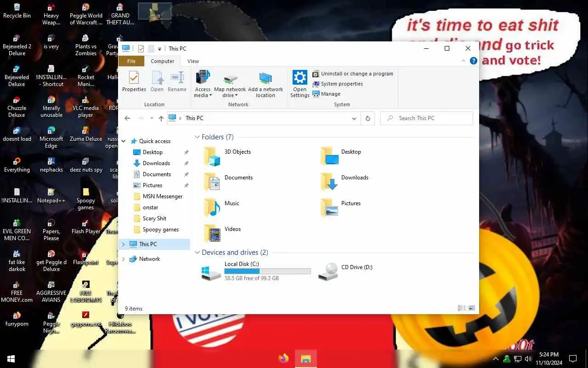This screenshot has width=588, height=368.
Task: Open the recent locations dropdown arrow
Action: pyautogui.click(x=152, y=118)
